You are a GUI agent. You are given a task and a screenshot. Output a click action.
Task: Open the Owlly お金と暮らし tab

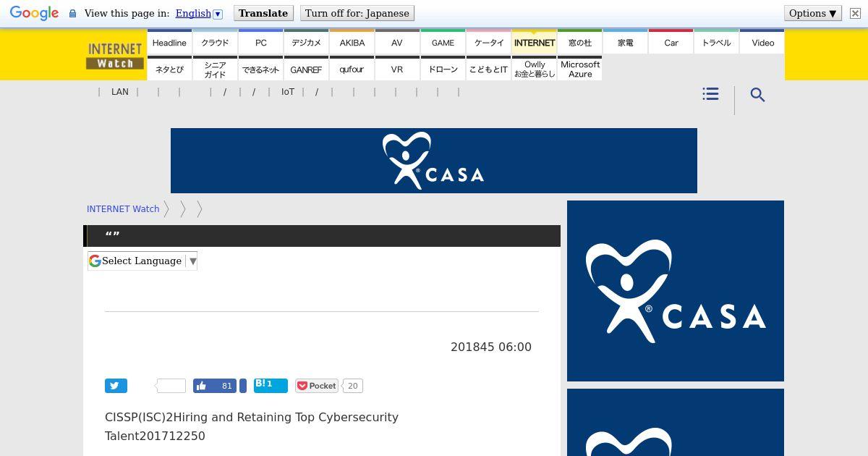pos(535,69)
